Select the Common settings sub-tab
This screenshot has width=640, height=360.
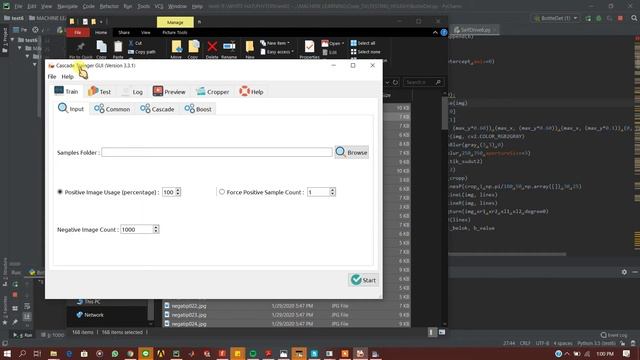pos(112,109)
